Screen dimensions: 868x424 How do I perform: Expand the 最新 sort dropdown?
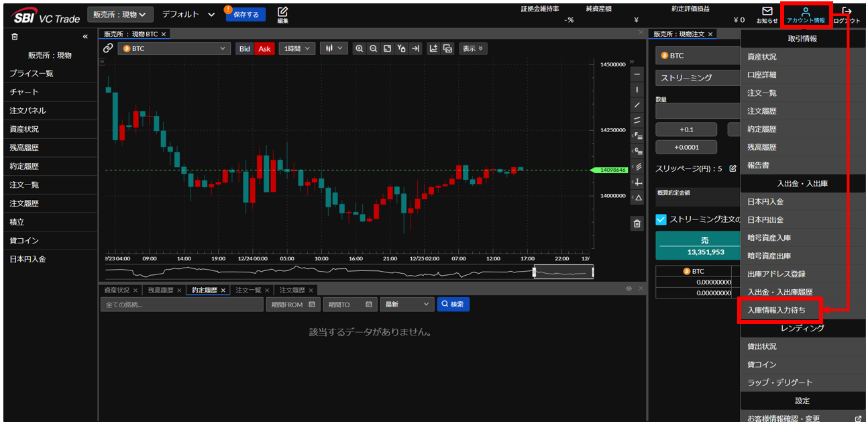pos(406,305)
